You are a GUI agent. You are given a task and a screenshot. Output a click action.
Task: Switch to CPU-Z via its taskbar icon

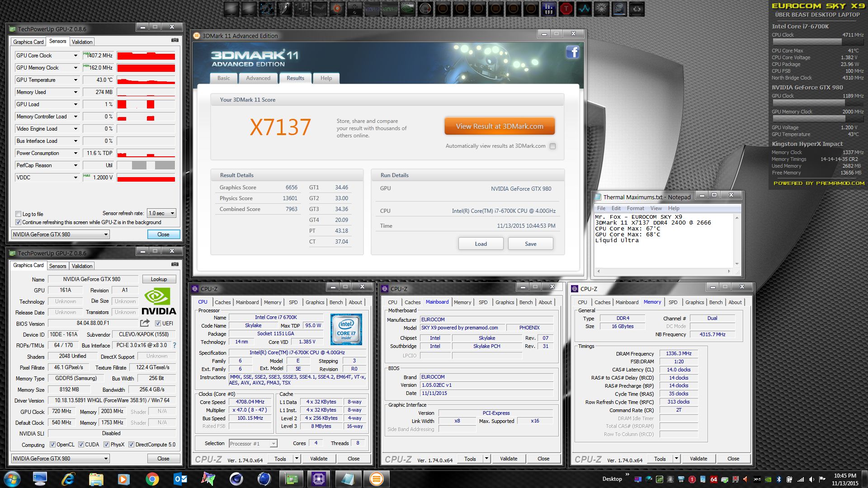coord(319,479)
